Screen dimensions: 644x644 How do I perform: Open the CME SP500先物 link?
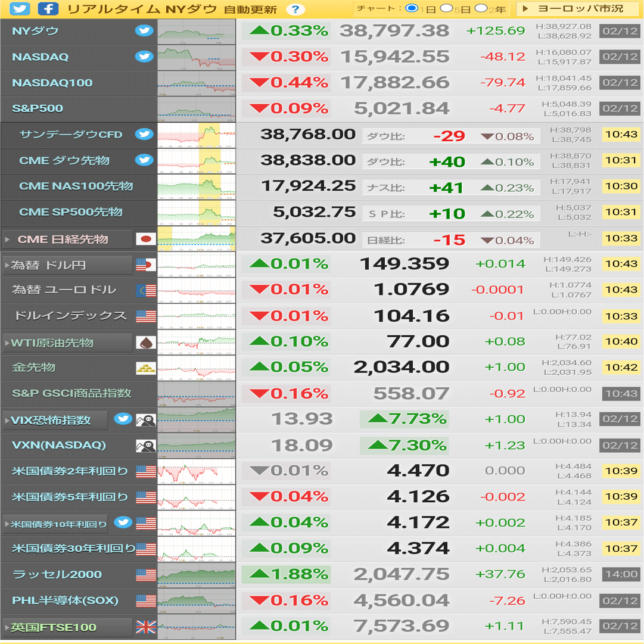(x=71, y=212)
